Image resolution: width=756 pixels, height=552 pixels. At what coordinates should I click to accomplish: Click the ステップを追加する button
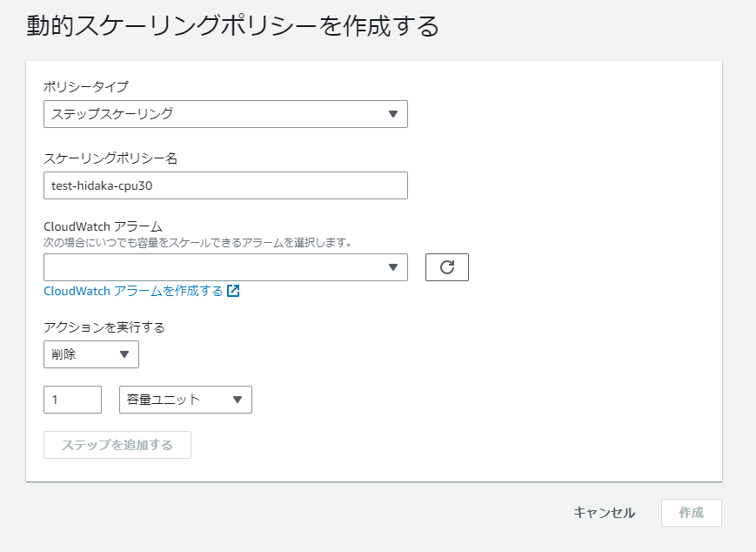point(117,445)
